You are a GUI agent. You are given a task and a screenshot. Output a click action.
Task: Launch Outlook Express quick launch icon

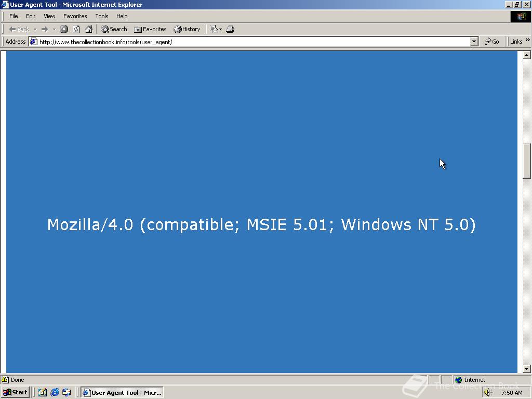coord(66,393)
